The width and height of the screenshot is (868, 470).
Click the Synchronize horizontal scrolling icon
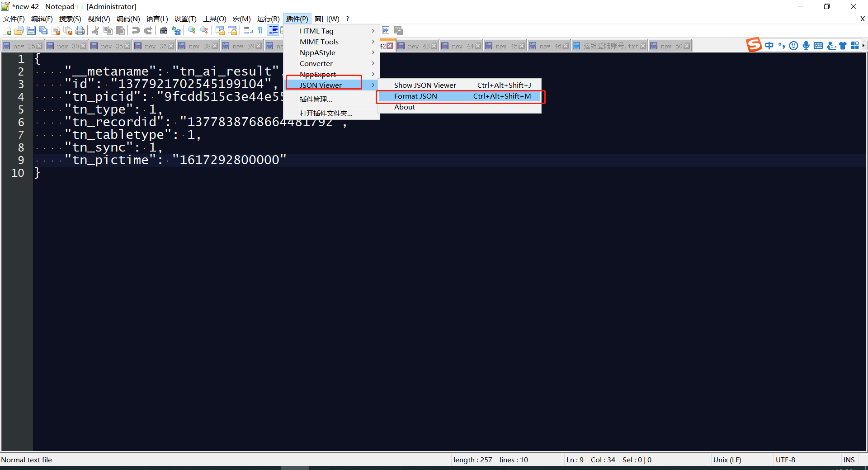click(x=232, y=30)
